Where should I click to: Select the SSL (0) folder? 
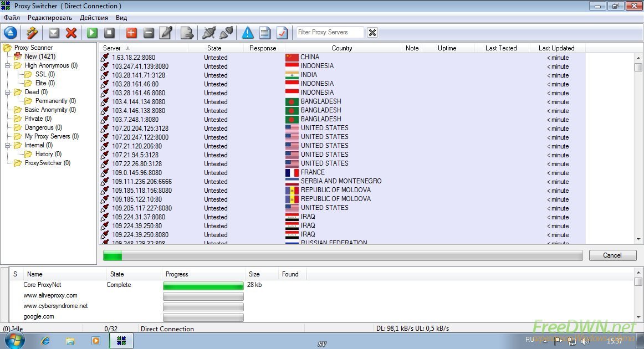(45, 74)
